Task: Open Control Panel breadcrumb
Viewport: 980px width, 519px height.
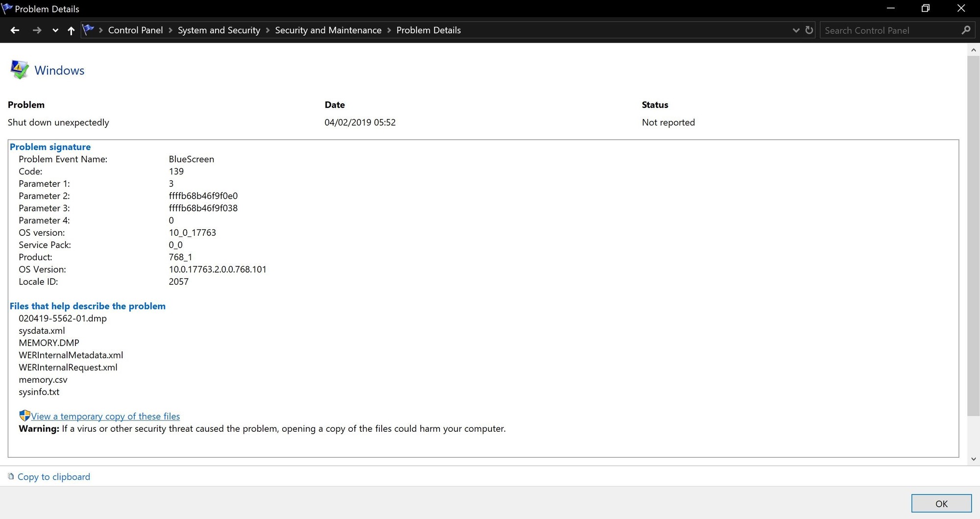Action: coord(135,30)
